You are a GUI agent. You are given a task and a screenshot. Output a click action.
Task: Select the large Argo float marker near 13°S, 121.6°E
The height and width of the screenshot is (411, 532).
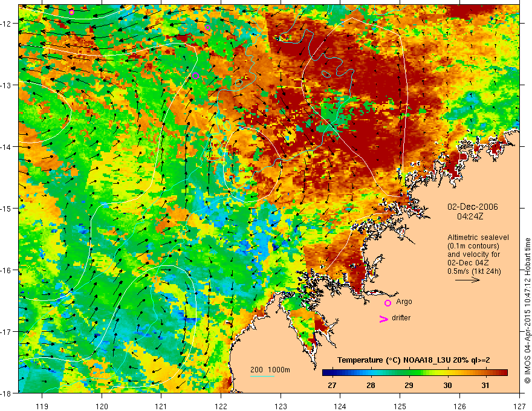point(195,76)
